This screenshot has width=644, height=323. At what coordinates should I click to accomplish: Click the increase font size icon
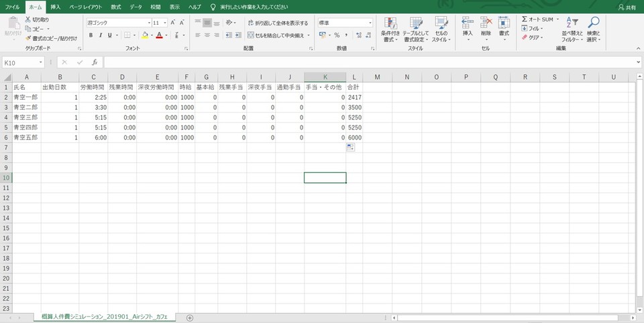point(173,23)
